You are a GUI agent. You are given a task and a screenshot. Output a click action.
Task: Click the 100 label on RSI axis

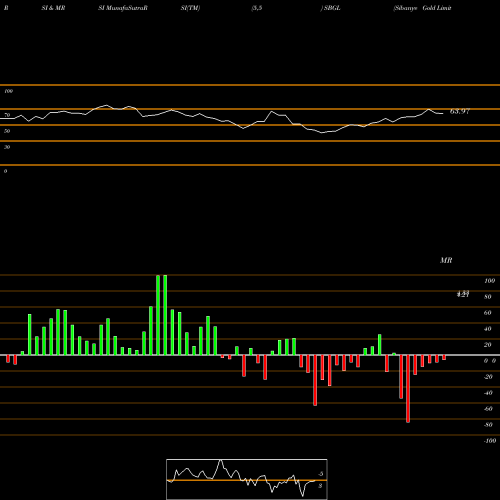pyautogui.click(x=8, y=91)
